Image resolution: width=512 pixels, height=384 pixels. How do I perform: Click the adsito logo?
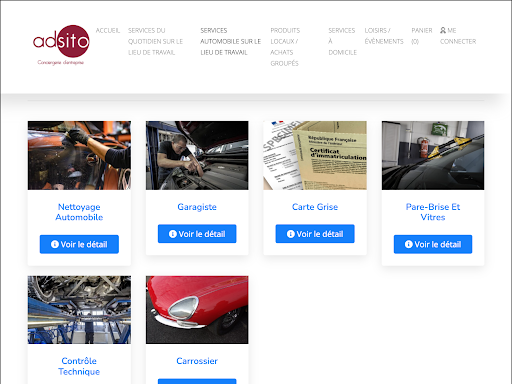point(61,45)
